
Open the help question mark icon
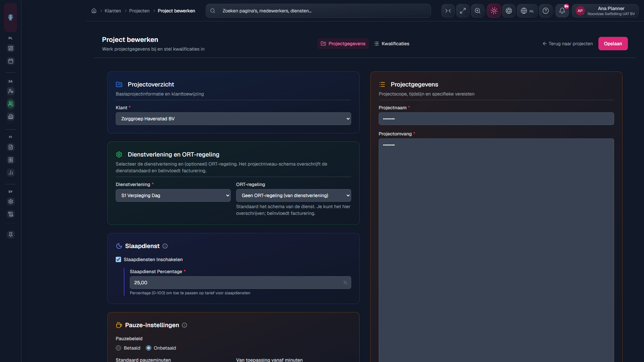546,11
